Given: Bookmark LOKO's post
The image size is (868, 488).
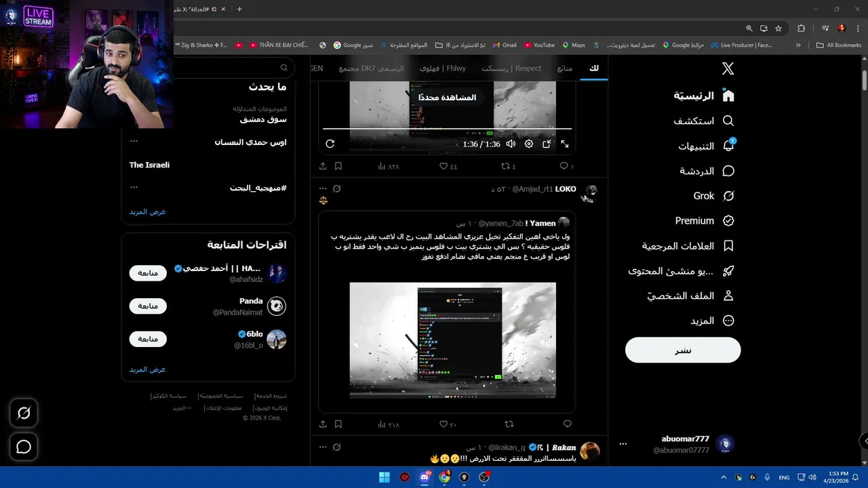Looking at the screenshot, I should coord(338,424).
